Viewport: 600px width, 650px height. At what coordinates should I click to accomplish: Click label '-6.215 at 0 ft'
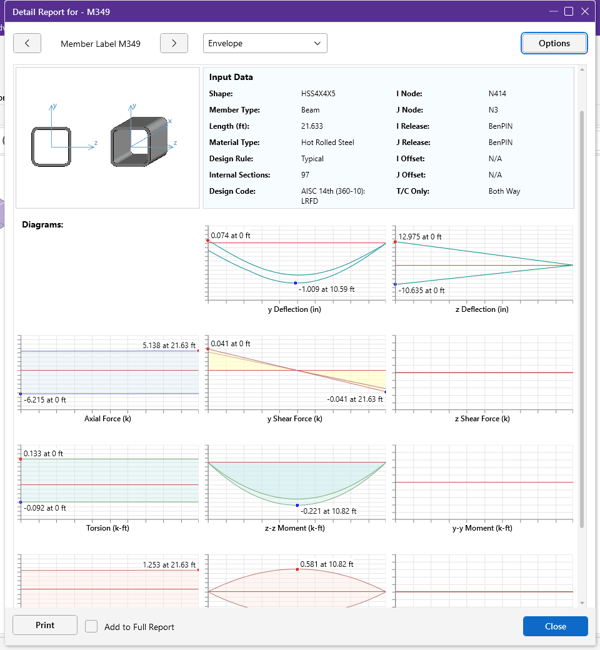(x=45, y=400)
